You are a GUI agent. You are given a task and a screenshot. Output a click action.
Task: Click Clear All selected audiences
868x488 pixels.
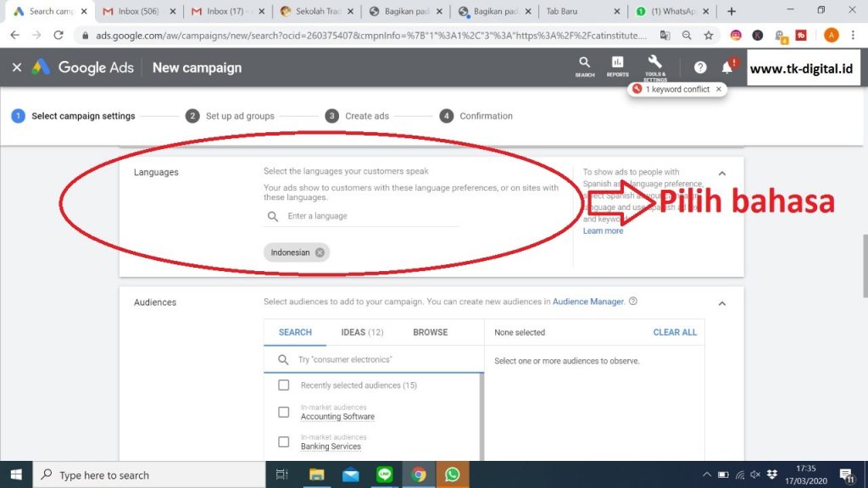coord(675,332)
